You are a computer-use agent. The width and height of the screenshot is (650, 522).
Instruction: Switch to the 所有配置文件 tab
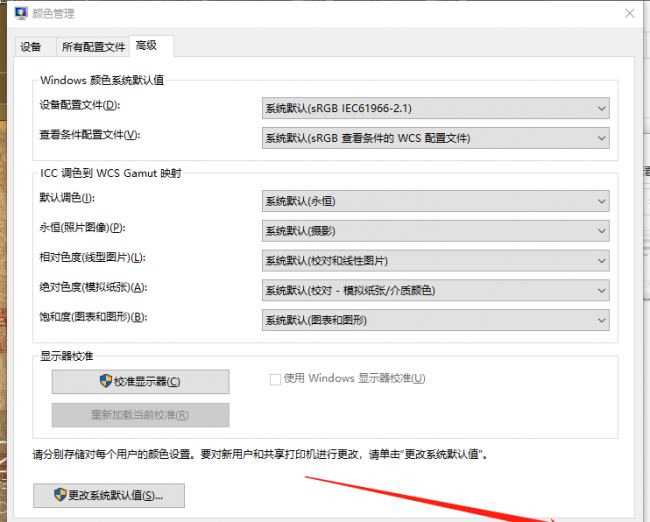(x=93, y=46)
